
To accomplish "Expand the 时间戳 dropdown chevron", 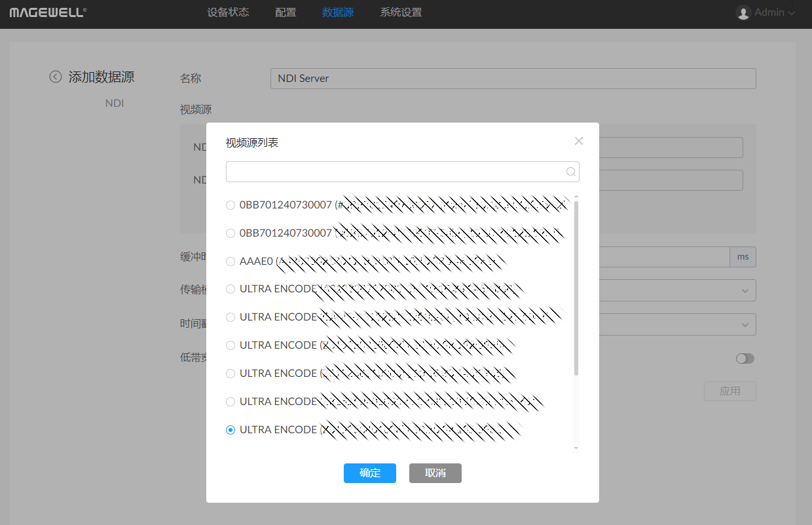I will (x=745, y=324).
